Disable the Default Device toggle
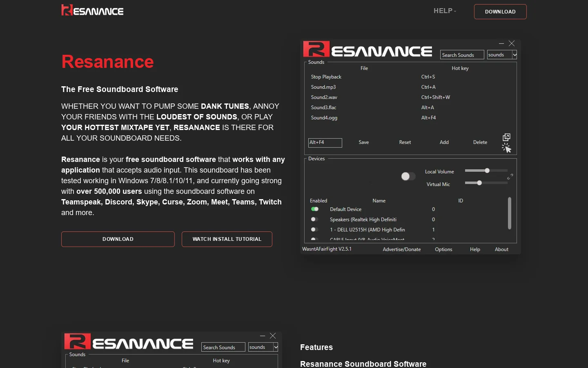Viewport: 588px width, 368px height. [314, 209]
